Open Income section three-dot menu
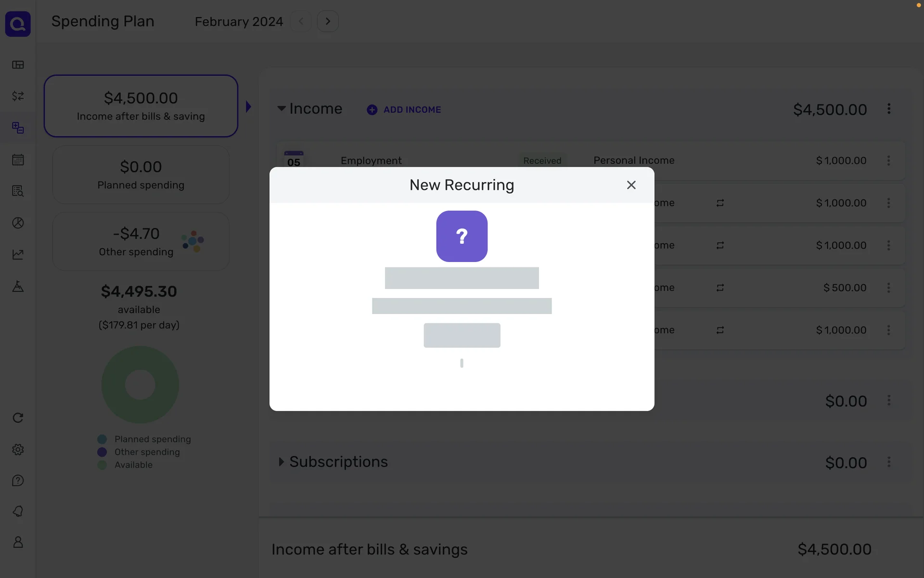 point(889,109)
